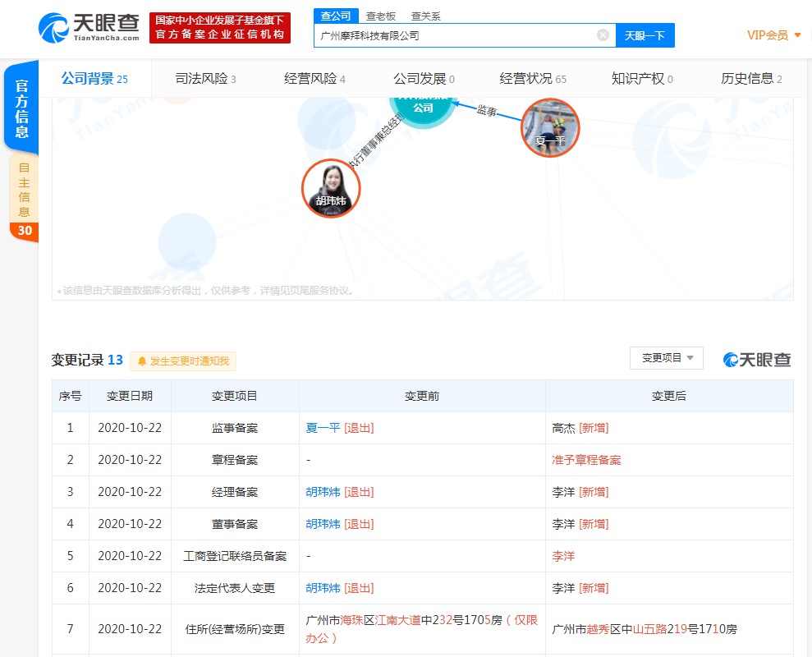The height and width of the screenshot is (657, 812).
Task: Open 胡玮炜 link in the 董事备案 row
Action: [x=323, y=524]
